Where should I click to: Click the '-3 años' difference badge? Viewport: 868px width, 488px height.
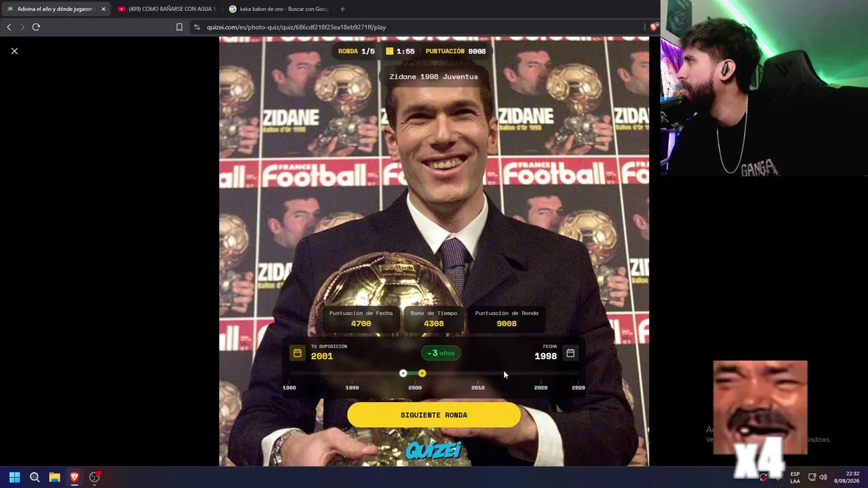pyautogui.click(x=441, y=353)
